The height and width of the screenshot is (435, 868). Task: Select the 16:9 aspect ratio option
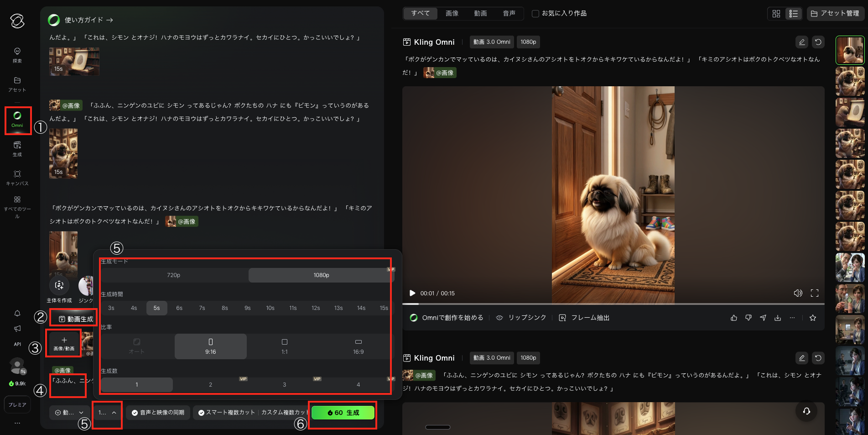point(358,346)
